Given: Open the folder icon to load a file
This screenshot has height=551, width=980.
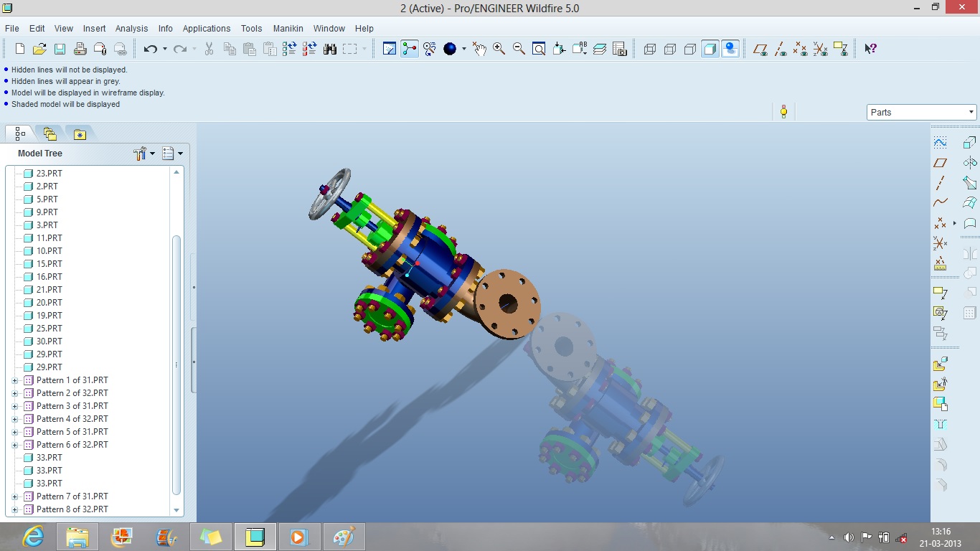Looking at the screenshot, I should coord(40,49).
